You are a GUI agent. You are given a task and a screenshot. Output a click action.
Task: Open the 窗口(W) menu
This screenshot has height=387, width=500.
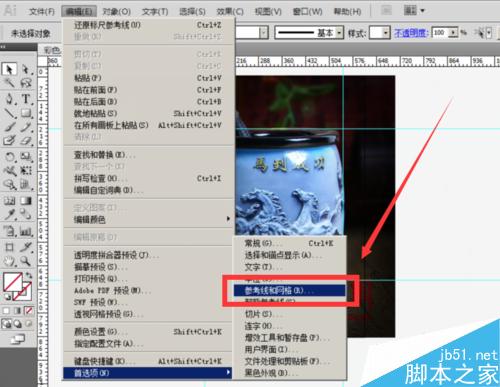pyautogui.click(x=307, y=12)
